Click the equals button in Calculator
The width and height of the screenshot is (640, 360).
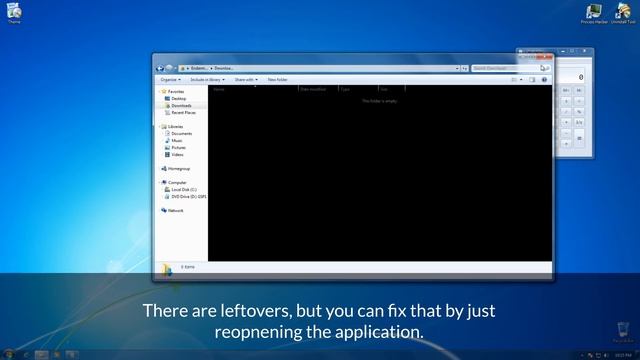(x=579, y=138)
